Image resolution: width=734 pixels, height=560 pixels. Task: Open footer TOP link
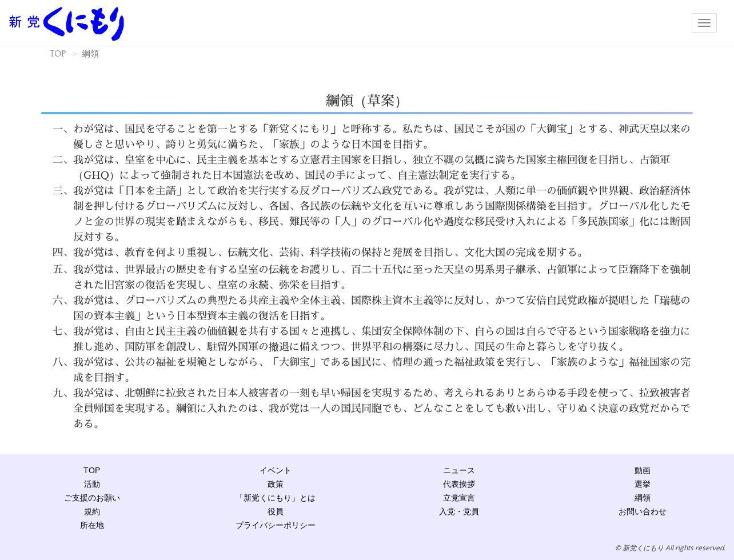point(91,470)
